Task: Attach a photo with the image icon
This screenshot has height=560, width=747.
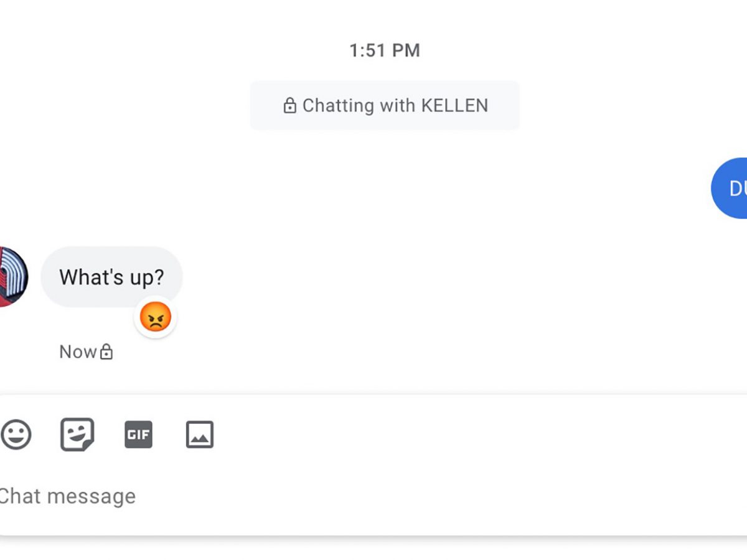Action: click(200, 435)
